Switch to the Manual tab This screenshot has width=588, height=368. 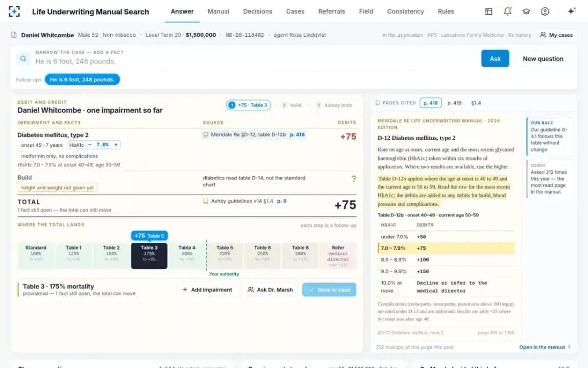coord(219,11)
